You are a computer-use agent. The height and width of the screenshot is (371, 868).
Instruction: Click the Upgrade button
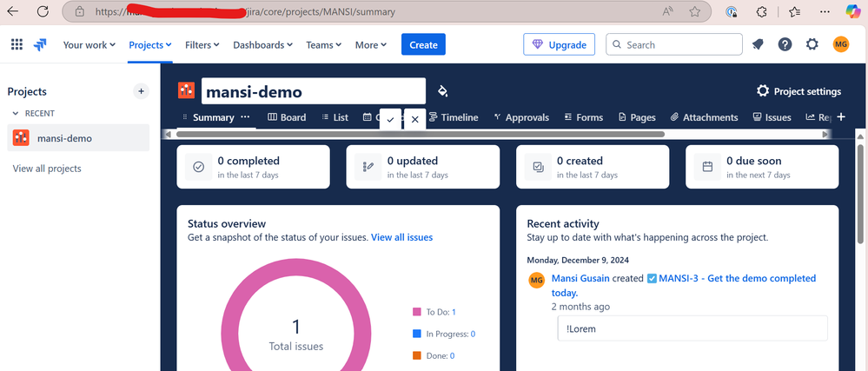click(x=559, y=45)
